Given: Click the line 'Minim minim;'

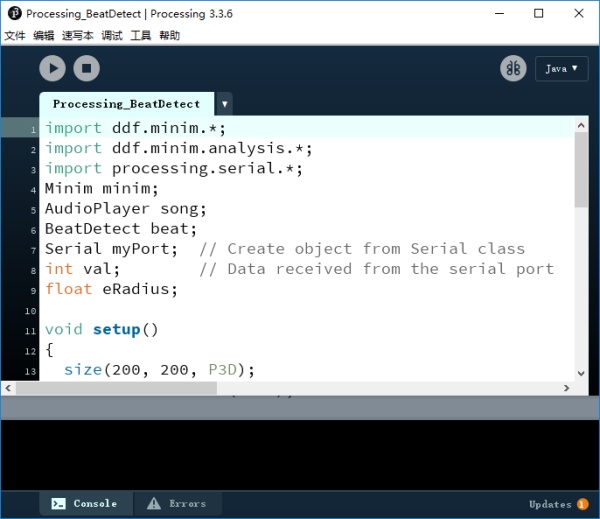Looking at the screenshot, I should coord(101,188).
